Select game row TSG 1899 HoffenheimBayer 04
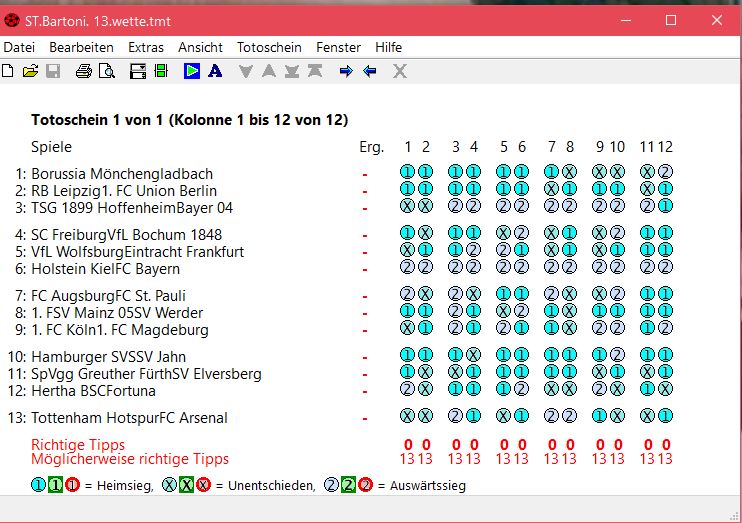The width and height of the screenshot is (742, 523). click(132, 208)
